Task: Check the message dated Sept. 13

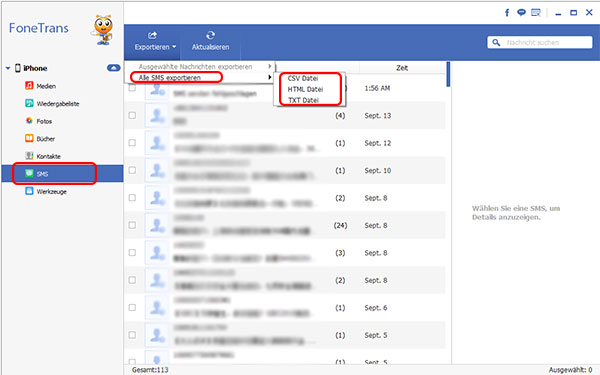Action: point(132,115)
